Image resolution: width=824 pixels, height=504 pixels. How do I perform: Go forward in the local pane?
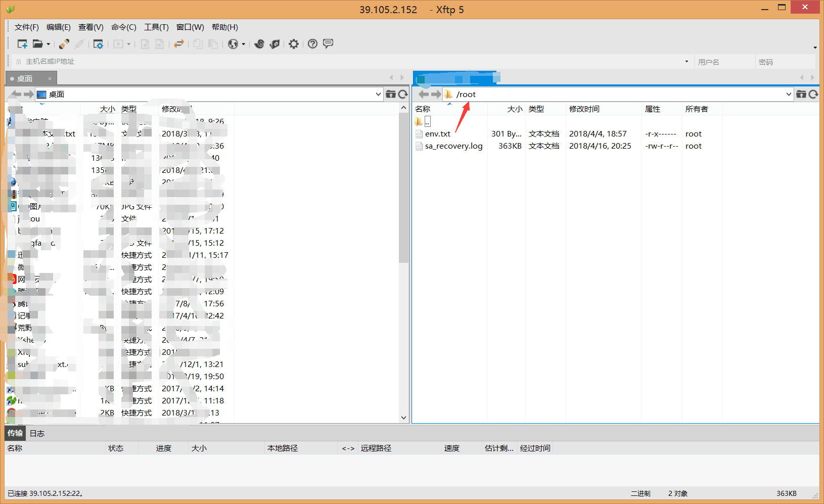tap(29, 94)
